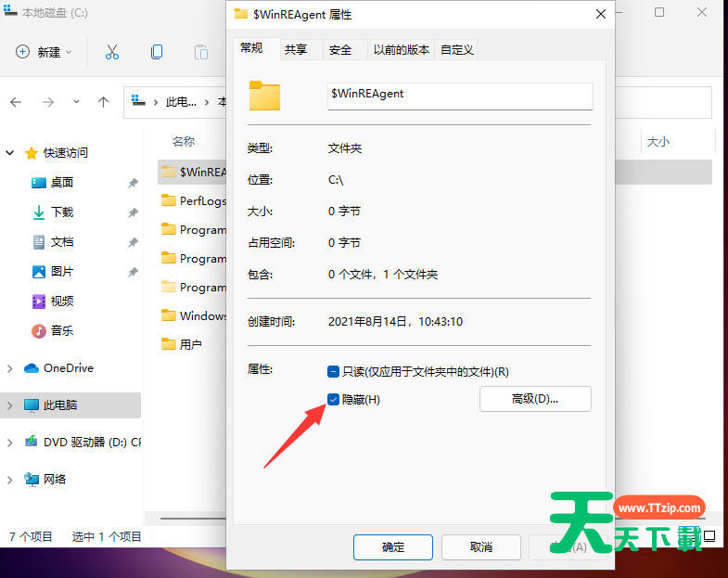728x578 pixels.
Task: Expand the 网络 tree node
Action: (10, 480)
